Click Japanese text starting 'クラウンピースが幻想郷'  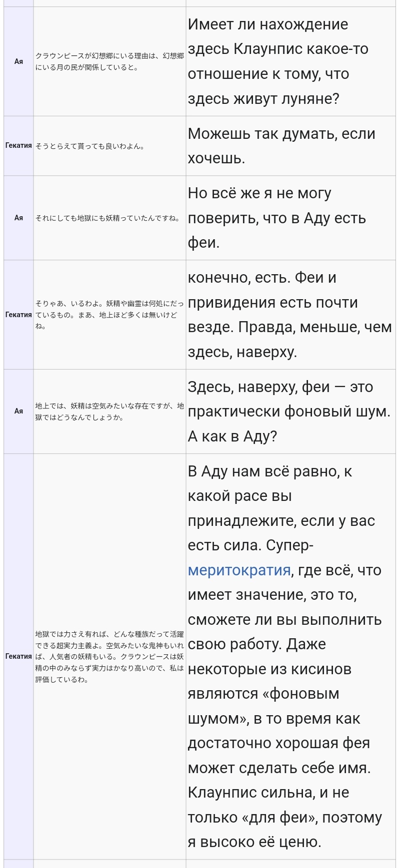pyautogui.click(x=109, y=61)
